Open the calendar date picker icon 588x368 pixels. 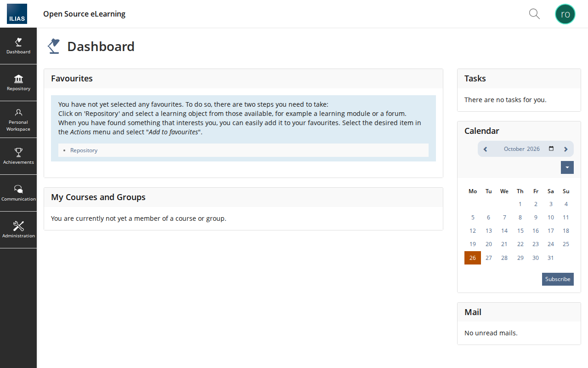(551, 149)
